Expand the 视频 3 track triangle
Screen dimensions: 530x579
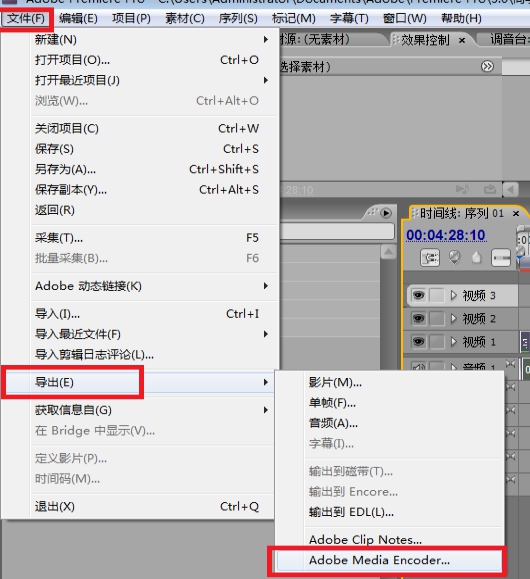454,295
